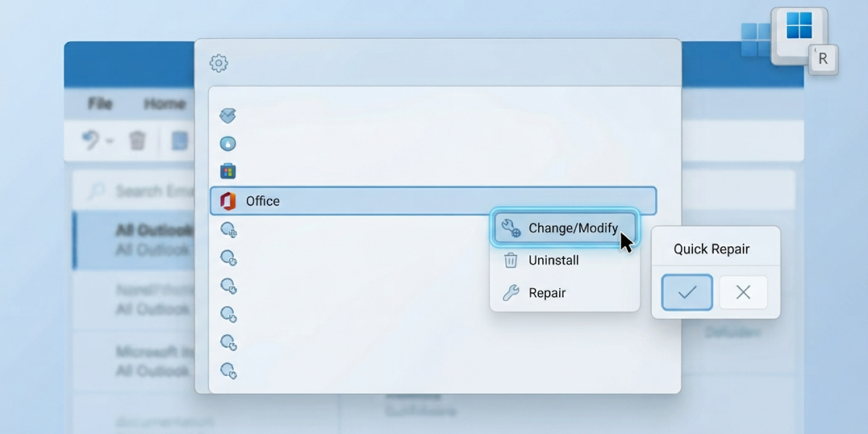This screenshot has width=868, height=434.
Task: Cancel Quick Repair with X button
Action: [743, 292]
